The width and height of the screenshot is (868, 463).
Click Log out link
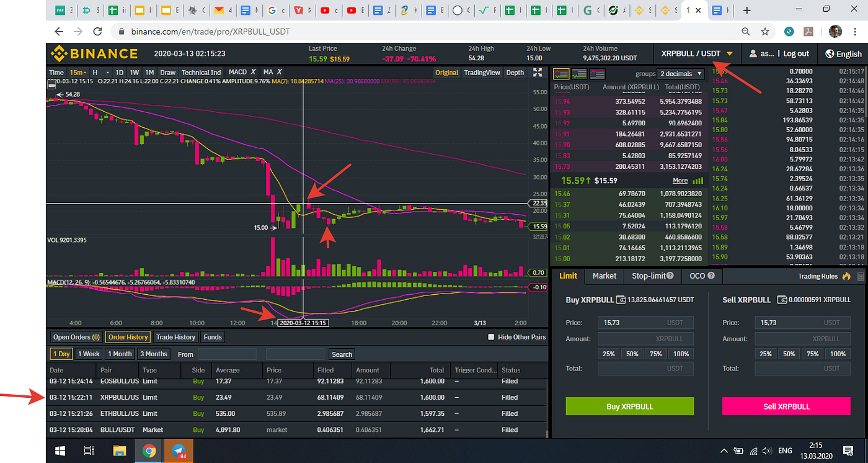point(796,54)
